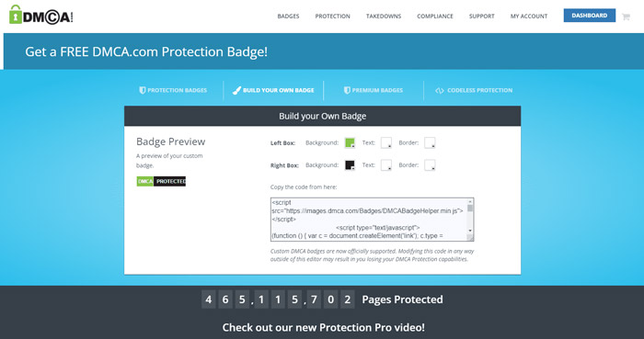The width and height of the screenshot is (644, 339).
Task: Select the brush icon beside Build Your Own Badge
Action: click(236, 90)
